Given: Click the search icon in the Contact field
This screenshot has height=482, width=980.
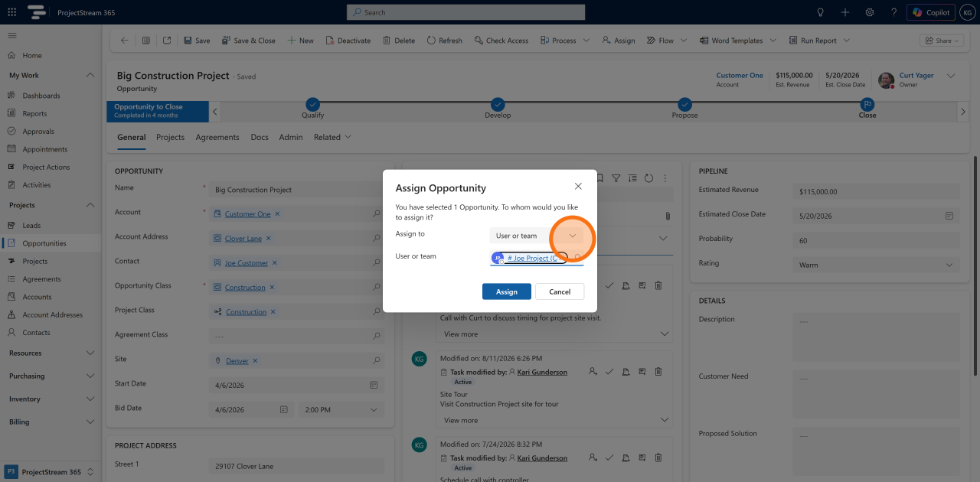Looking at the screenshot, I should tap(376, 263).
